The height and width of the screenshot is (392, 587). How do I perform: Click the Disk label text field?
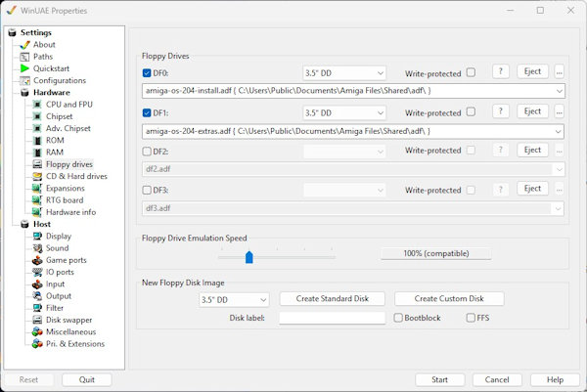tap(332, 318)
